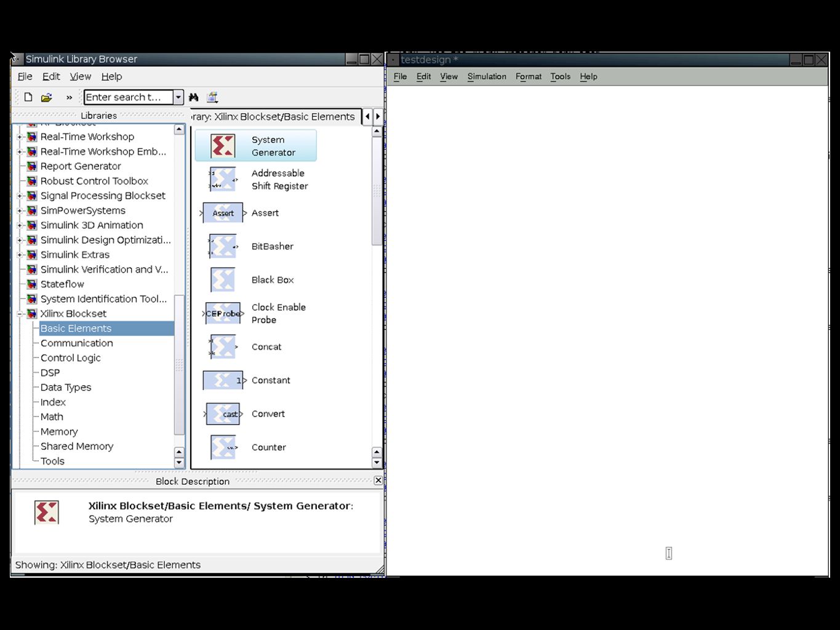Close the Block Description pane

[378, 480]
